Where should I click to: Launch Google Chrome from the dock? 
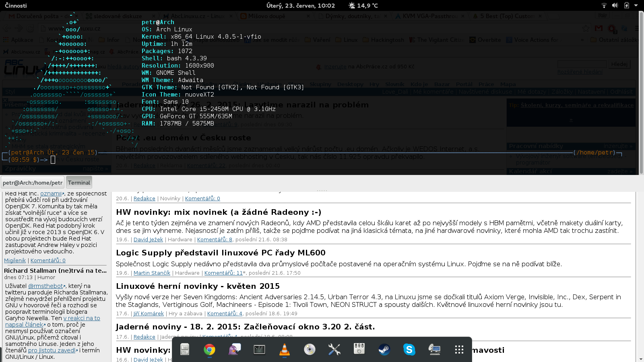(209, 349)
